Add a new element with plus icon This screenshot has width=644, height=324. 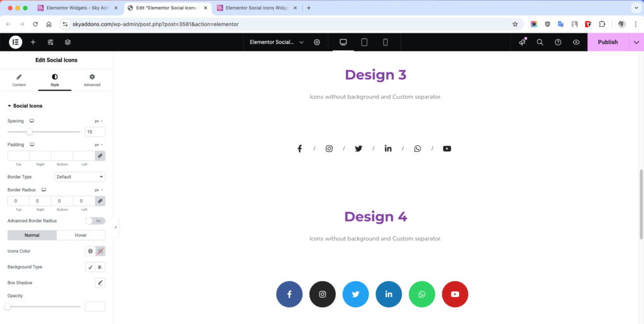click(x=33, y=42)
